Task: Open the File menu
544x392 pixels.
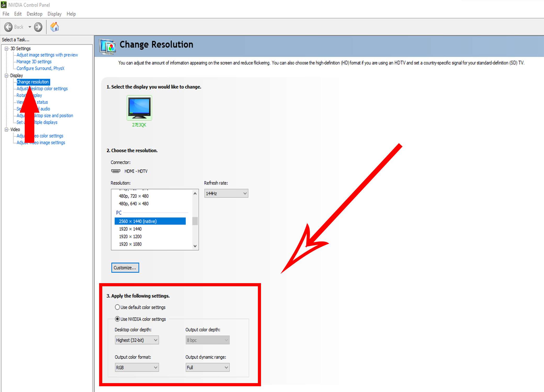Action: click(6, 14)
